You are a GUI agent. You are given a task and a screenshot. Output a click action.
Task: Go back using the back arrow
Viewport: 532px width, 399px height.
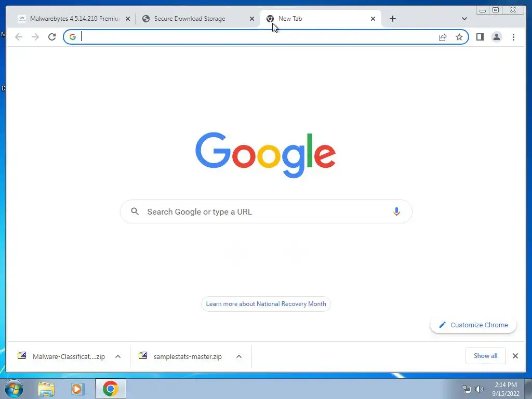(19, 37)
